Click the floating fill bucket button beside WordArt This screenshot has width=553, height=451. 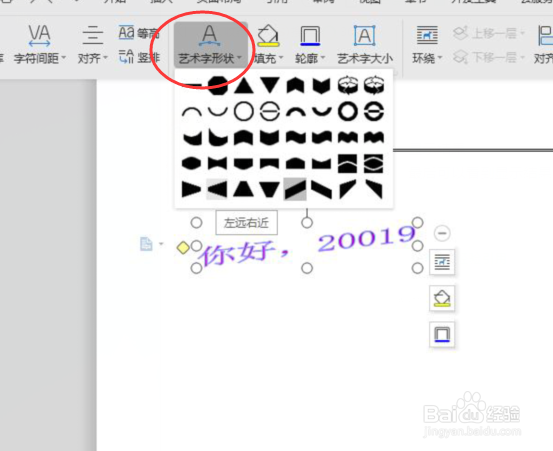442,298
